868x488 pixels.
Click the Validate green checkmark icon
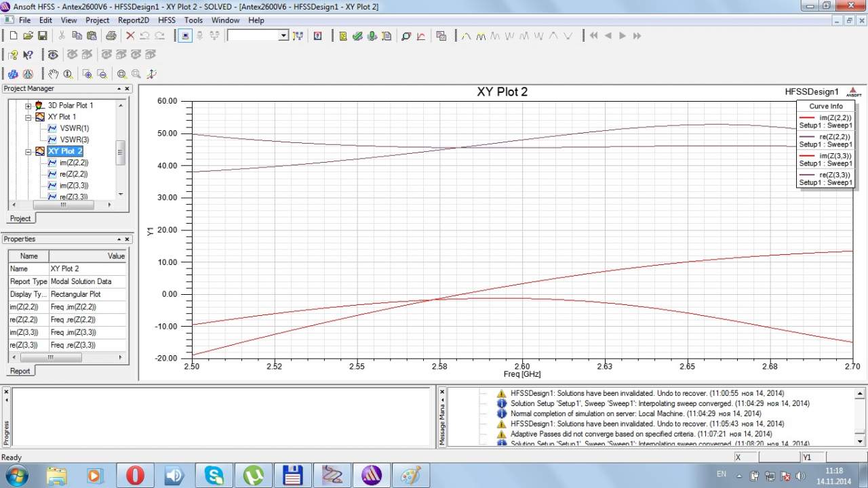click(x=357, y=36)
